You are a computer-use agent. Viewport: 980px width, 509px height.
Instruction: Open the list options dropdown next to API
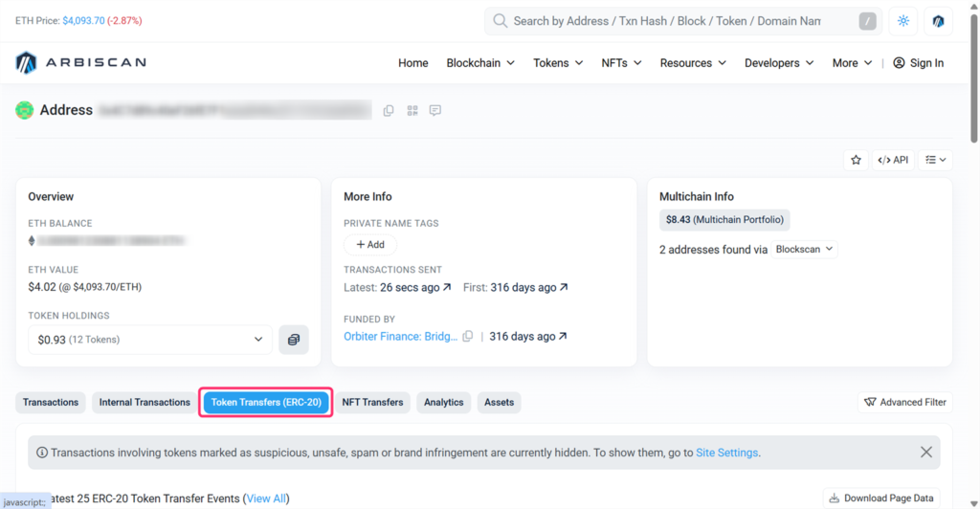tap(936, 160)
